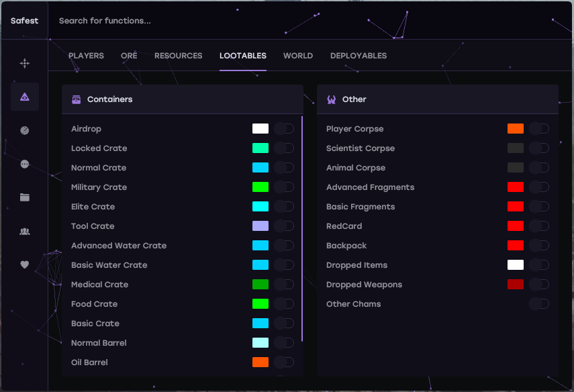Viewport: 574px width, 392px height.
Task: Open the radar section in sidebar
Action: [x=25, y=130]
